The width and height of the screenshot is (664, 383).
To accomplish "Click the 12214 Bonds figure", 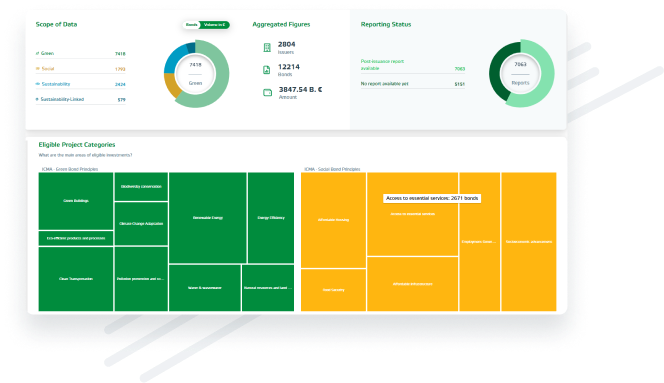I will [289, 67].
